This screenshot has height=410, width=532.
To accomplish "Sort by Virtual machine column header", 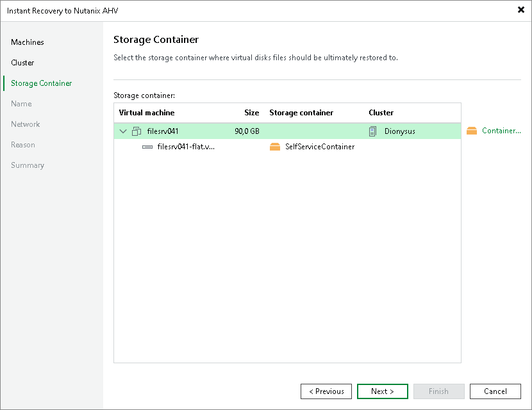I will (147, 113).
